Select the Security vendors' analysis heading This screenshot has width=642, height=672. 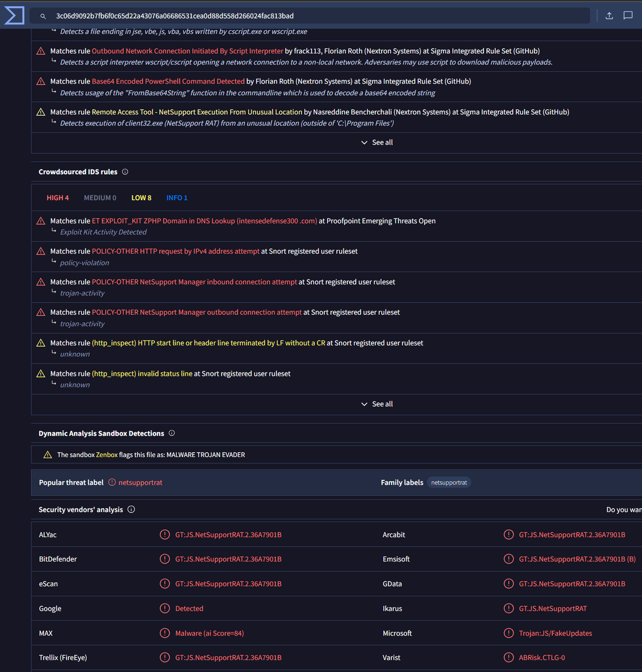pos(81,510)
